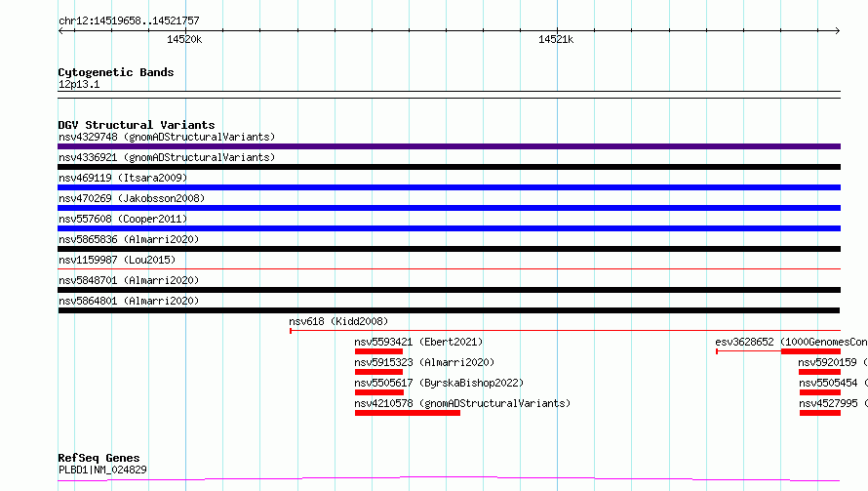Click the red bar under nsv4210578
The width and height of the screenshot is (868, 491).
pyautogui.click(x=408, y=413)
